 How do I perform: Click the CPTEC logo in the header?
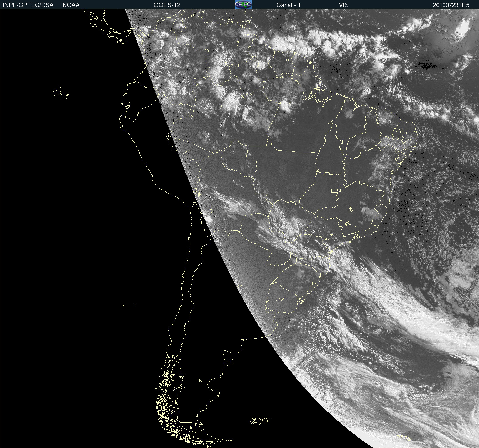pos(243,5)
